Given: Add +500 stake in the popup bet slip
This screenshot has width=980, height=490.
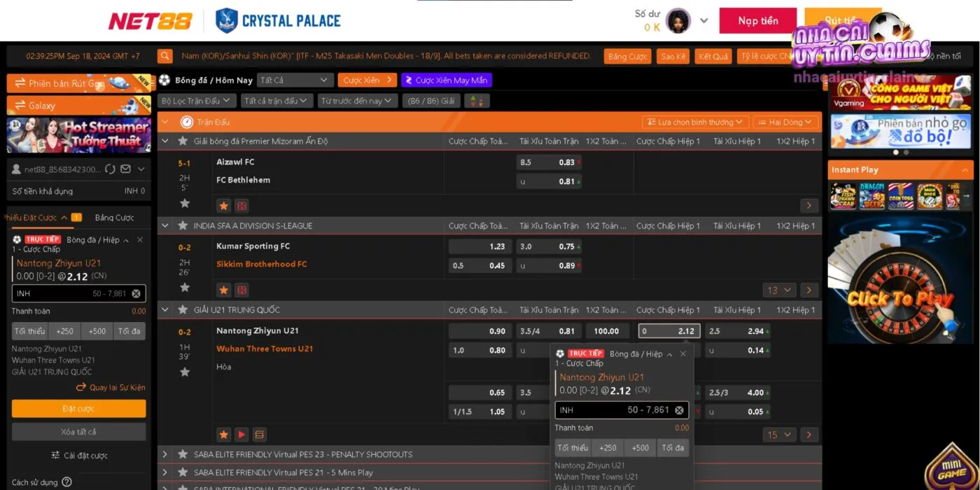Looking at the screenshot, I should pos(640,448).
